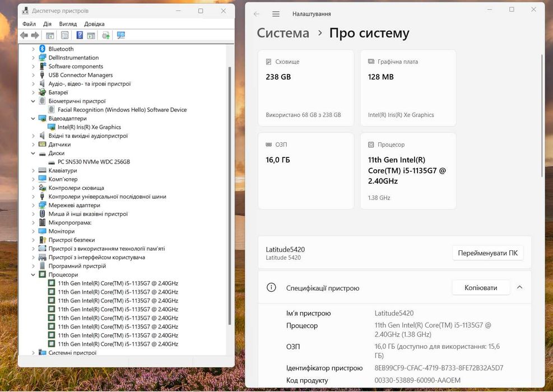Open the Вигляд menu
553x392 pixels.
68,24
